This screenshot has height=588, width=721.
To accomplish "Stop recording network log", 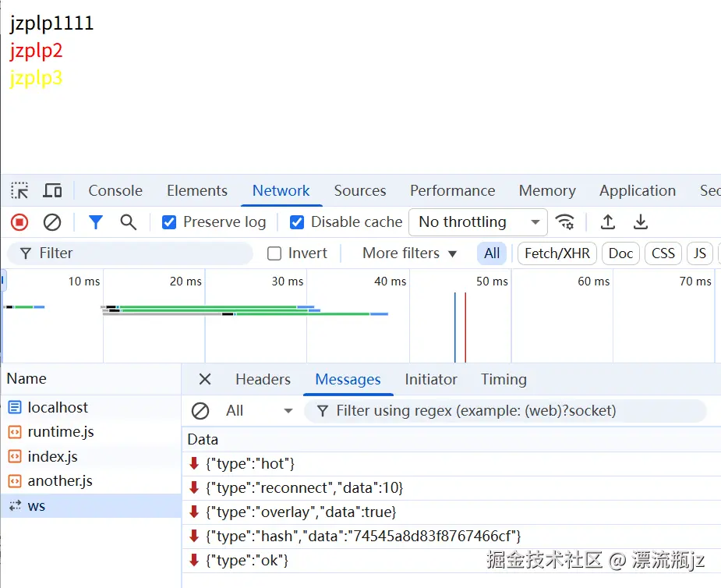I will pos(19,222).
